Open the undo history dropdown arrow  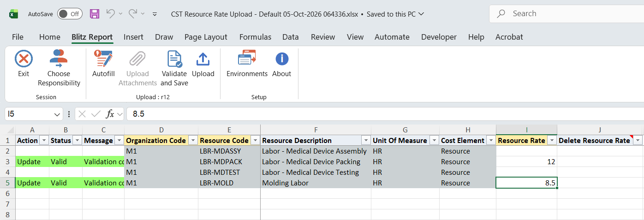120,14
